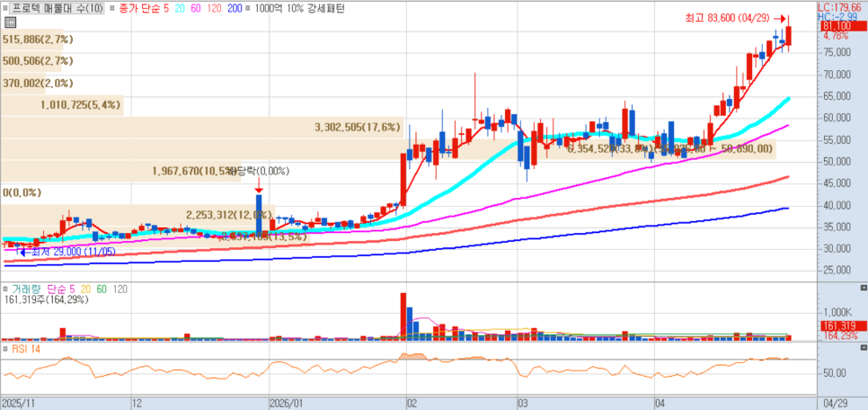Click the tallest red volume bar in February
868x410 pixels.
(403, 316)
